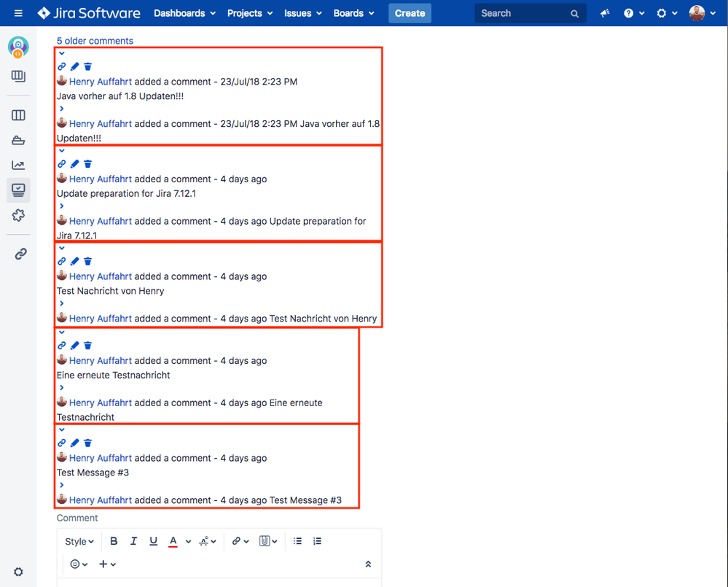Toggle italic formatting in the comment editor
Image resolution: width=728 pixels, height=587 pixels.
133,541
